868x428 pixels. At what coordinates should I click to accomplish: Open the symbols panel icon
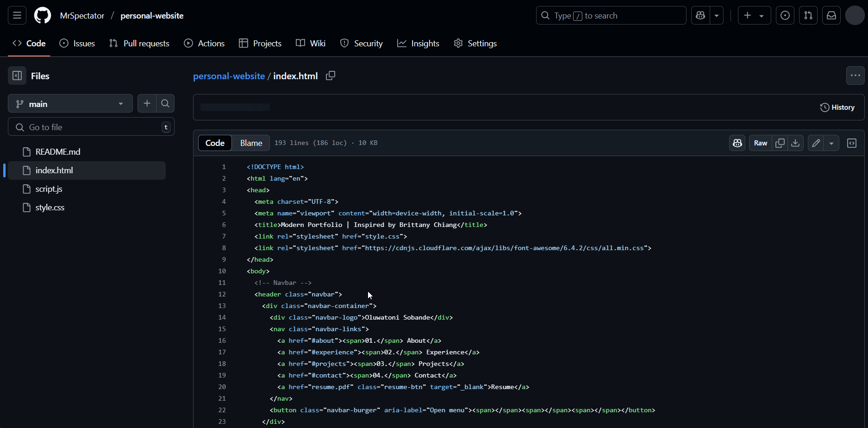[852, 143]
